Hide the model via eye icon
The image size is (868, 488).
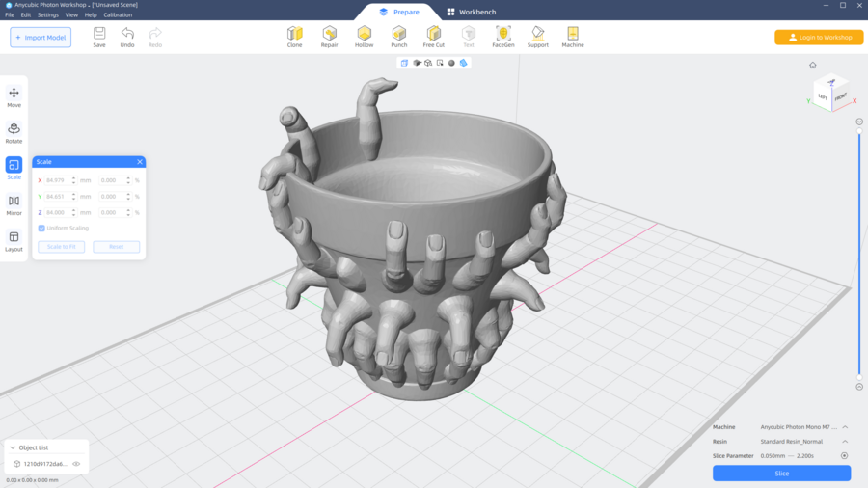click(76, 464)
